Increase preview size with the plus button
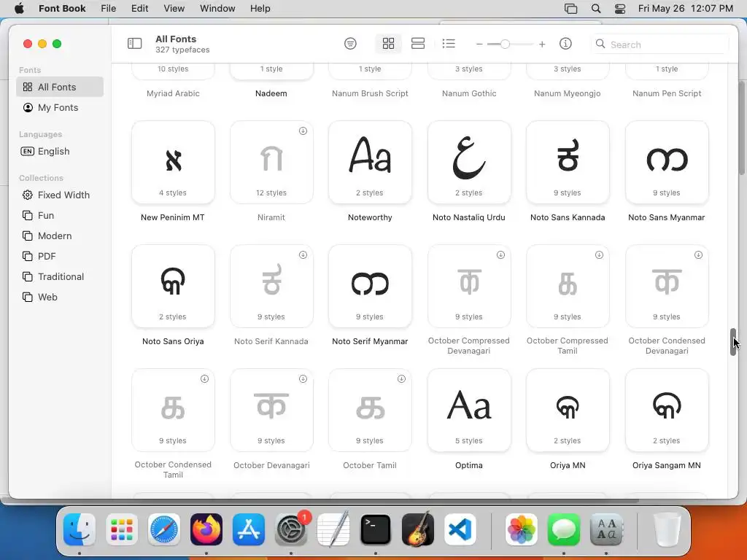The width and height of the screenshot is (747, 560). coord(542,44)
